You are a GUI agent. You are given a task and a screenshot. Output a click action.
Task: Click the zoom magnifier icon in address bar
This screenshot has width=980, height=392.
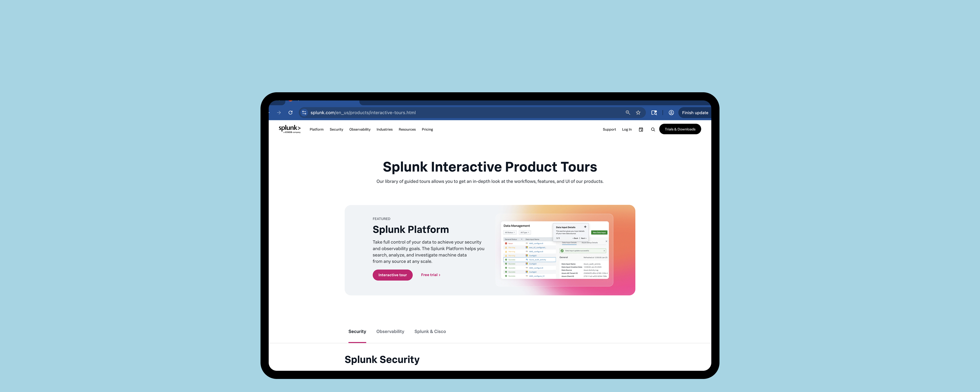tap(628, 113)
